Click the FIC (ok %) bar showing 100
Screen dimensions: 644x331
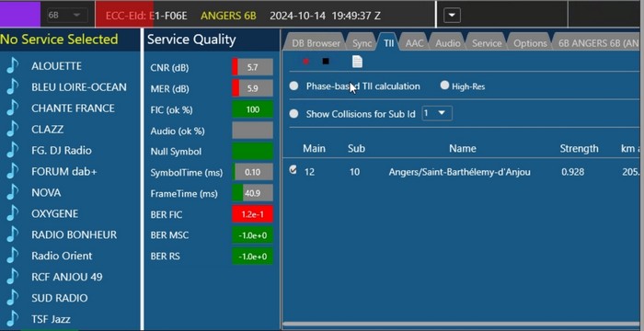(252, 109)
